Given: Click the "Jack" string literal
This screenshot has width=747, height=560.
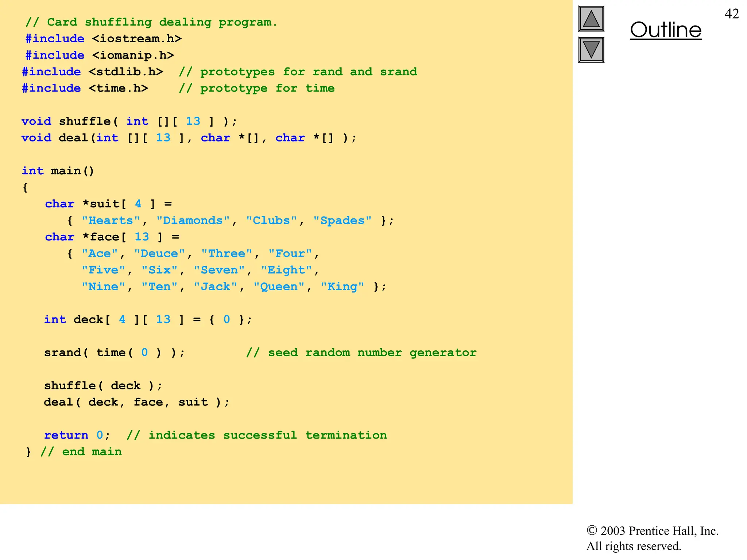Looking at the screenshot, I should [216, 287].
